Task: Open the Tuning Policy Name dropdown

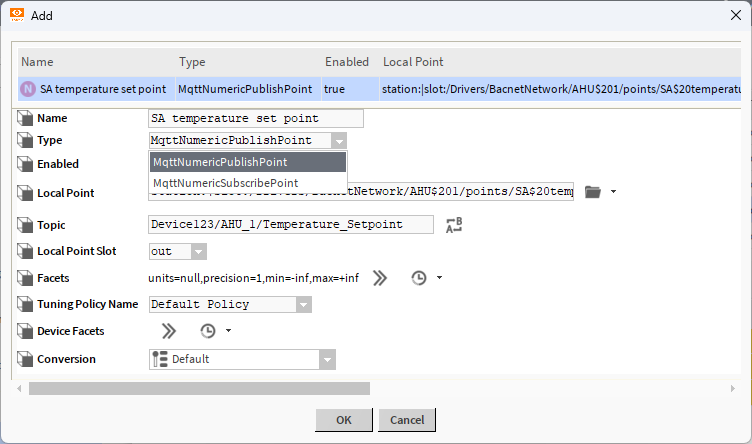Action: 304,304
